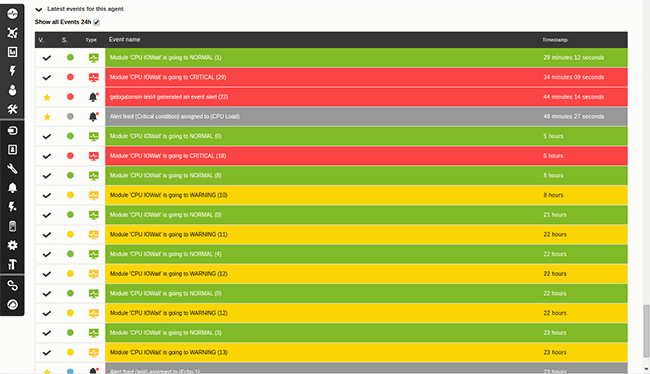Screen dimensions: 650x374
Task: Select event "Module 'CPU IOWait' is going to CRITICAL (18)"
Action: 366,156
